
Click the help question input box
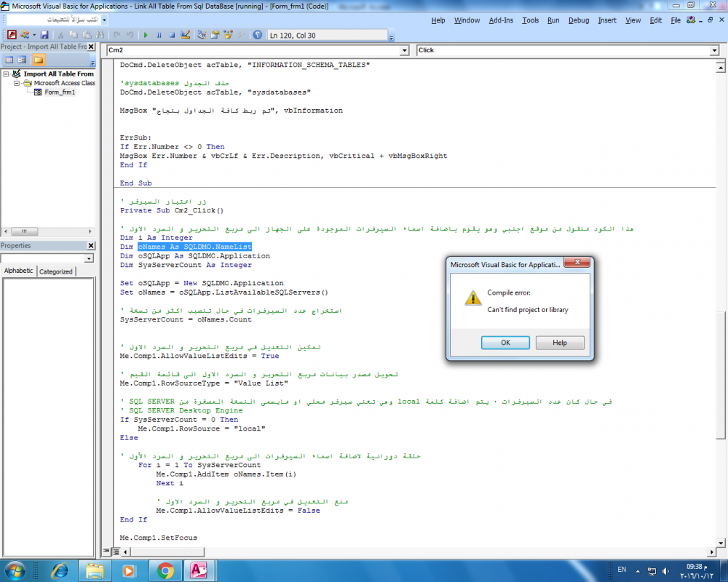point(53,20)
